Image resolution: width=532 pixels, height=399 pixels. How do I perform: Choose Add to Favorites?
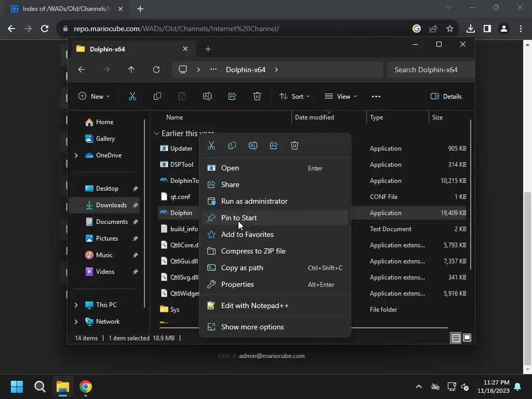tap(275, 234)
